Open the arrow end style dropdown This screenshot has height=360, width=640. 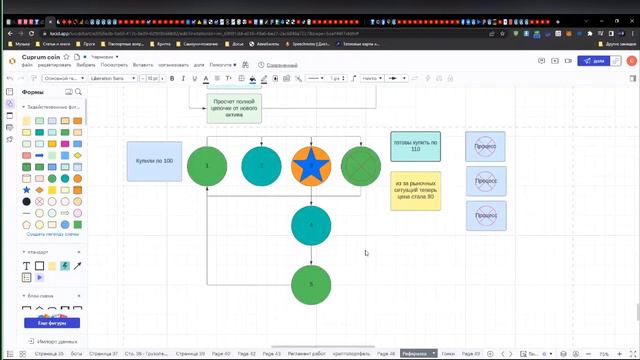397,78
